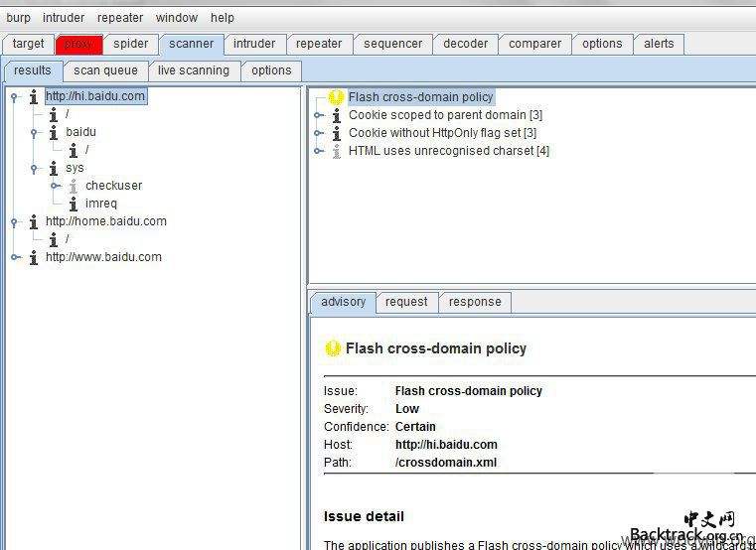Select http://www.baidu.com in site tree
The image size is (756, 550).
click(103, 257)
